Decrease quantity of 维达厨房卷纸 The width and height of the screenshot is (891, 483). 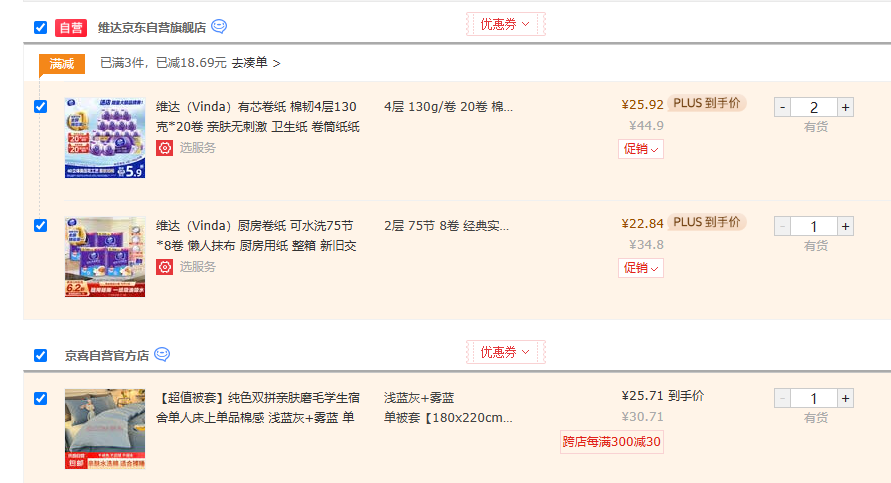pos(782,226)
